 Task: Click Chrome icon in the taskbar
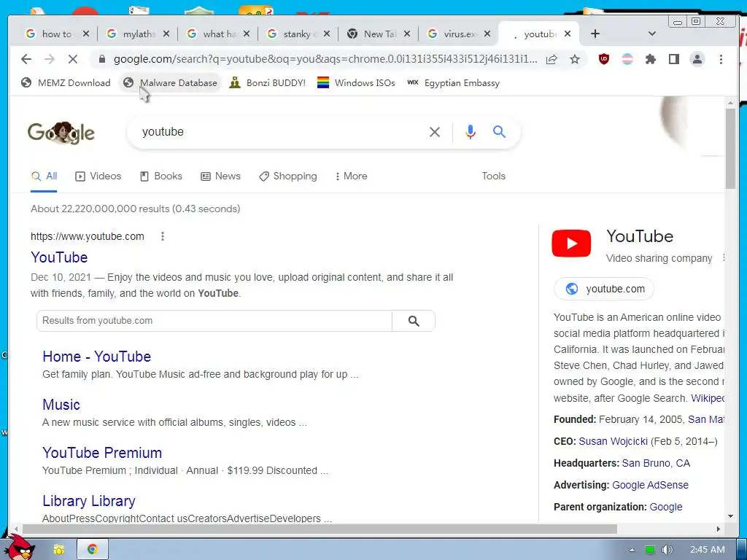point(93,550)
